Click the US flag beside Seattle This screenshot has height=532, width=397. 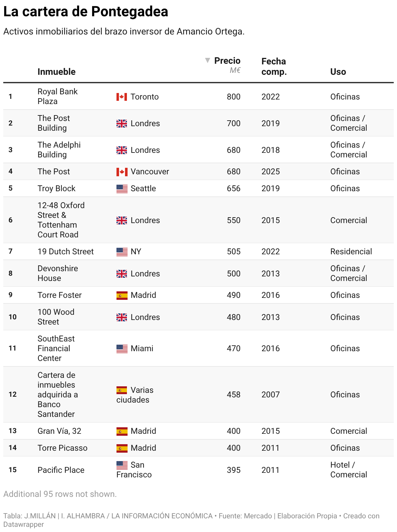click(x=122, y=189)
